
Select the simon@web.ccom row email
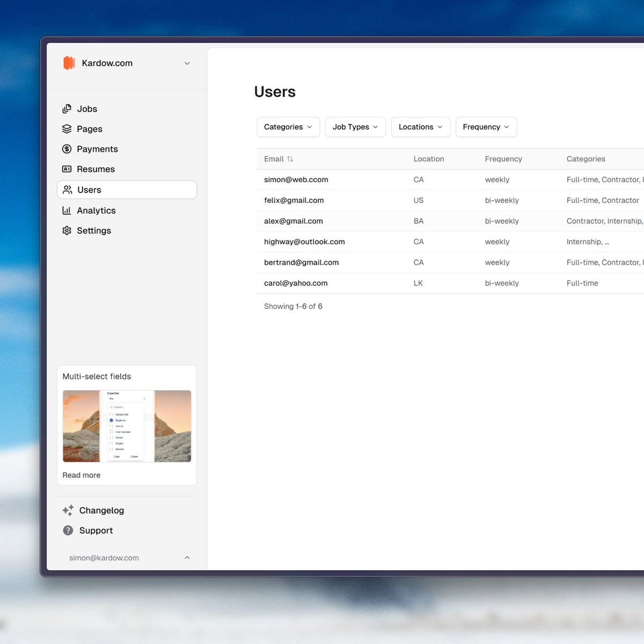click(x=296, y=180)
